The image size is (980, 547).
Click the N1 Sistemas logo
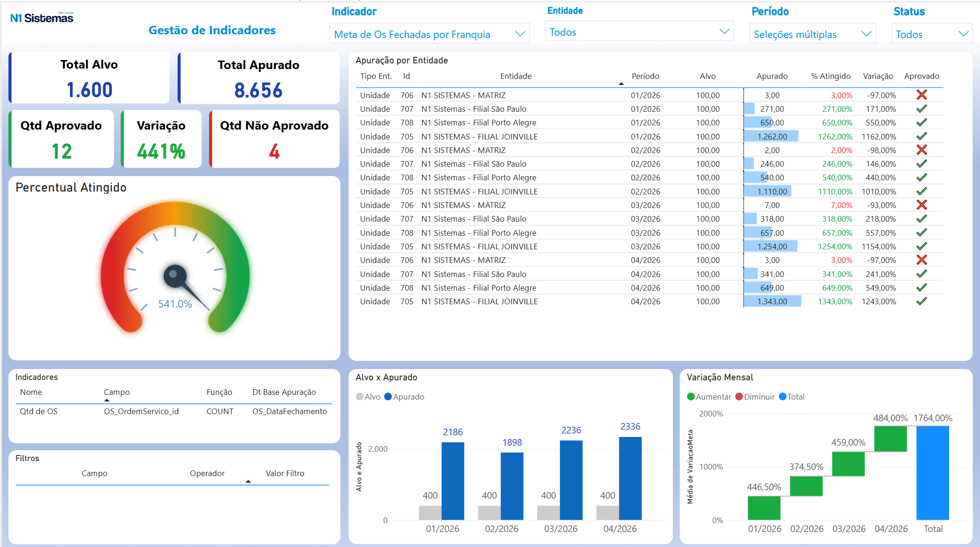tap(42, 18)
